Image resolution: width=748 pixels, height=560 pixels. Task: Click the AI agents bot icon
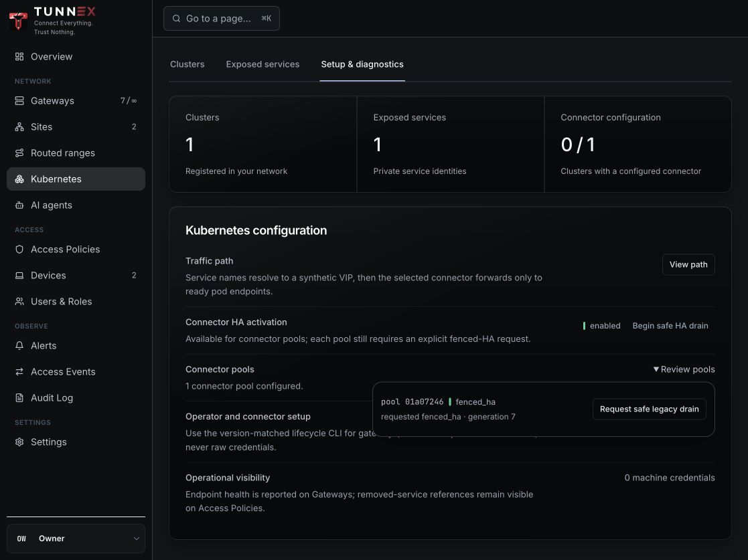coord(19,205)
